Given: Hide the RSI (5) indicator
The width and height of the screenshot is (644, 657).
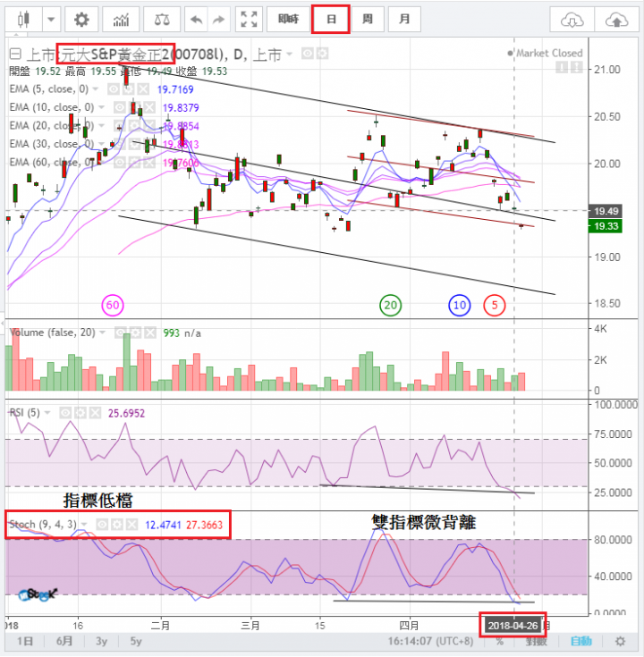Looking at the screenshot, I should tap(65, 413).
